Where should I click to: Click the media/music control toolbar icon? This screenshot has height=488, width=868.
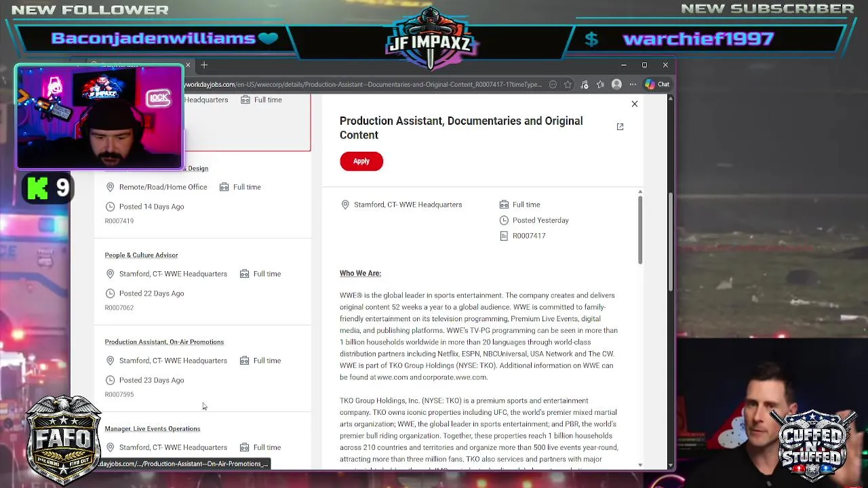pos(584,85)
